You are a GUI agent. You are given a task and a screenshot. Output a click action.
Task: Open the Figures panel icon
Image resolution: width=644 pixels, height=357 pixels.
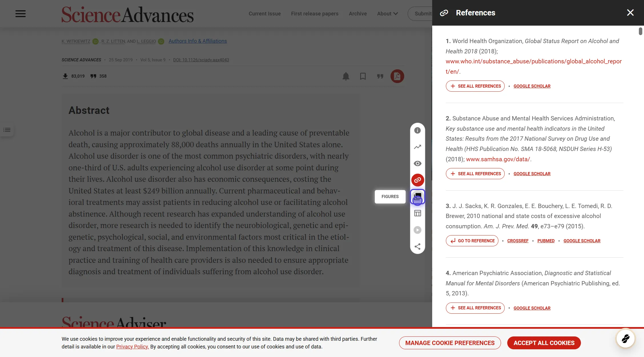coord(417,197)
